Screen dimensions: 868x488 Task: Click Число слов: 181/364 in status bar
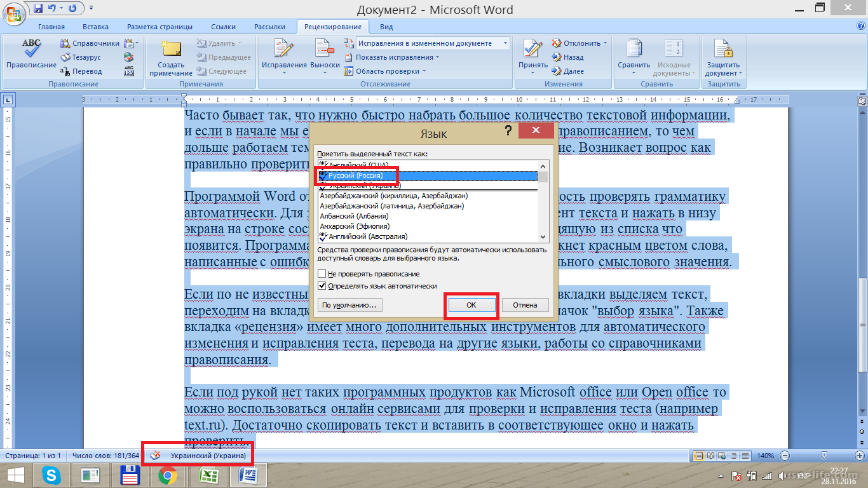tap(105, 456)
